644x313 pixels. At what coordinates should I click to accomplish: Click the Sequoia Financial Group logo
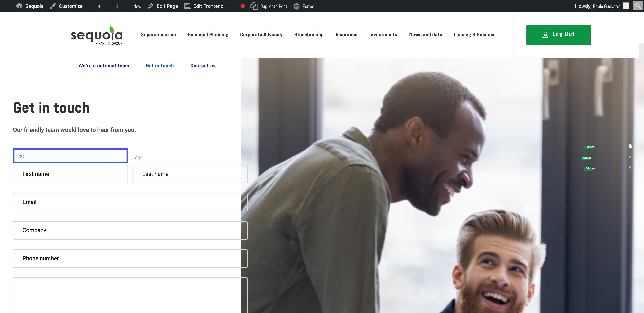pyautogui.click(x=97, y=35)
